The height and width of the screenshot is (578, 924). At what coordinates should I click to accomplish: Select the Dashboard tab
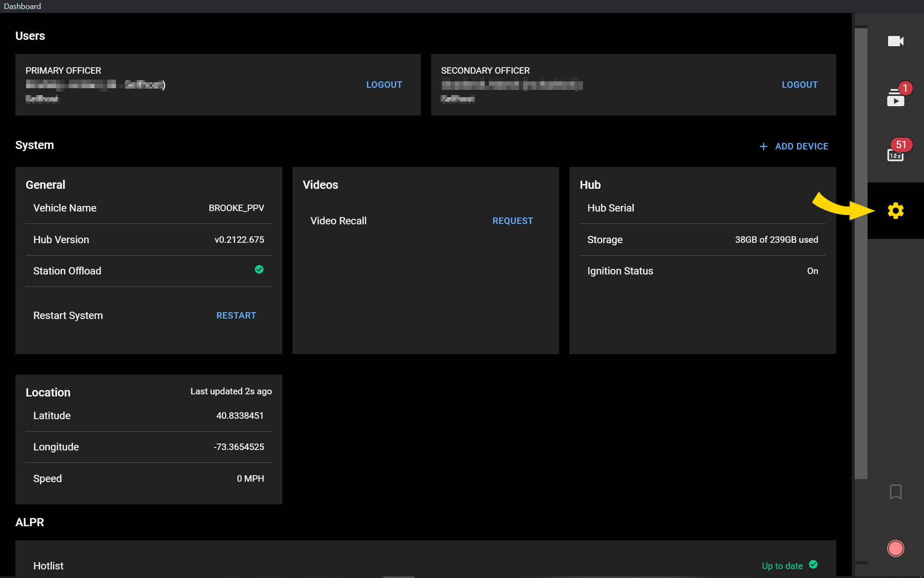[22, 6]
